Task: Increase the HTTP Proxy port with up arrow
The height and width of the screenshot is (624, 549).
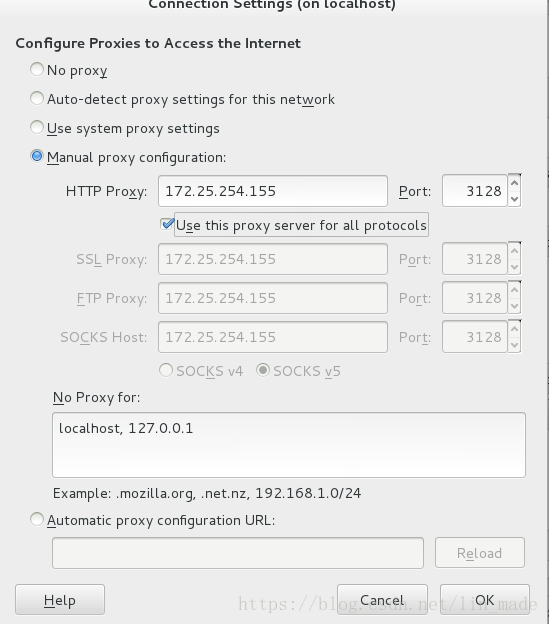Action: click(514, 183)
